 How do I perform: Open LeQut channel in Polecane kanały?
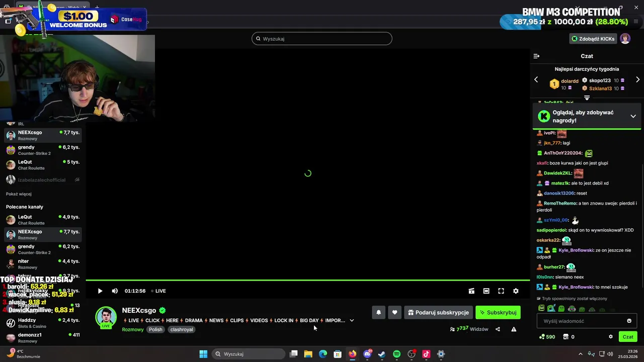point(43,220)
